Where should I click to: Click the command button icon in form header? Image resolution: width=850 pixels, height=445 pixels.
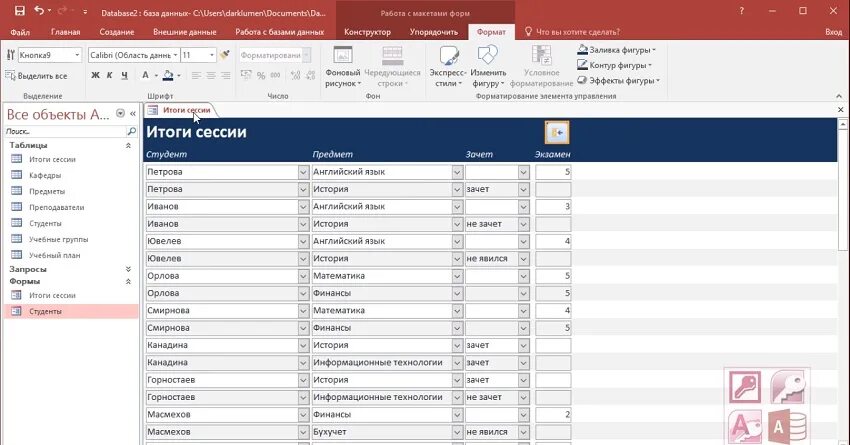[557, 132]
